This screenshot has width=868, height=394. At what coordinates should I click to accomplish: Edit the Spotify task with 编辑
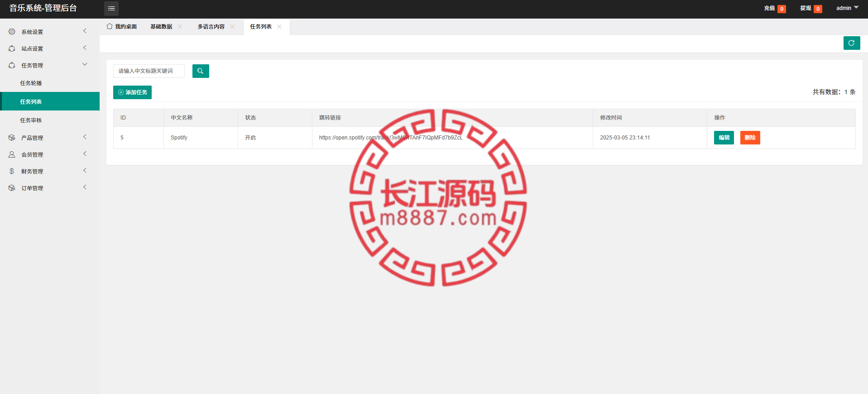pos(724,138)
